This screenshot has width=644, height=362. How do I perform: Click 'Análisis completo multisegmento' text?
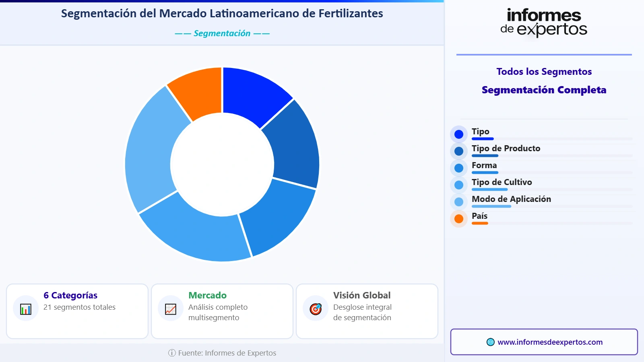point(218,313)
